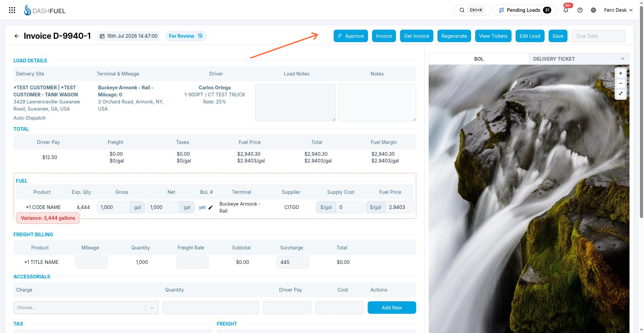The width and height of the screenshot is (644, 333).
Task: Click the *1 TITLE NAME freight product
Action: coord(41,262)
